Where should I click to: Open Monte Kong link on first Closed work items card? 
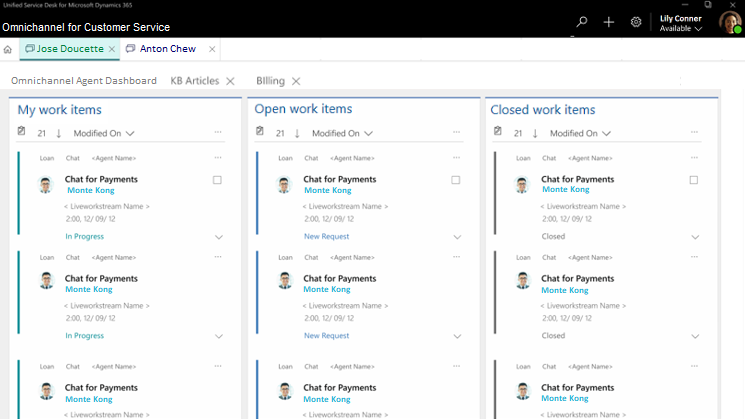[566, 189]
